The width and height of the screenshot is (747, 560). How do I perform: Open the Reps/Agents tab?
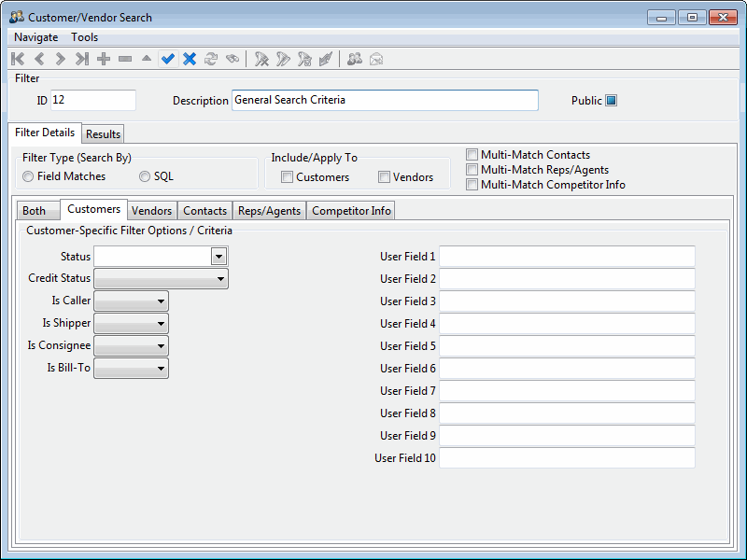pyautogui.click(x=269, y=211)
